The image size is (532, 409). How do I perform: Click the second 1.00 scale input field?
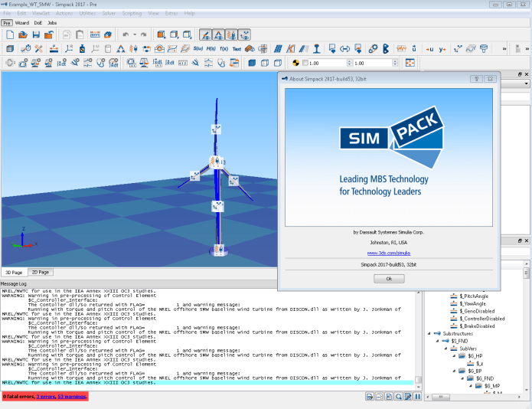(370, 63)
